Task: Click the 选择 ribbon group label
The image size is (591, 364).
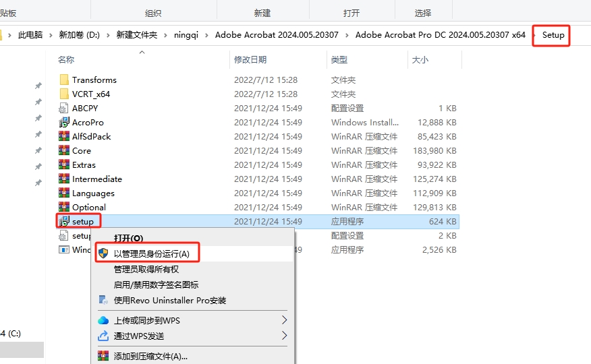Action: tap(423, 13)
